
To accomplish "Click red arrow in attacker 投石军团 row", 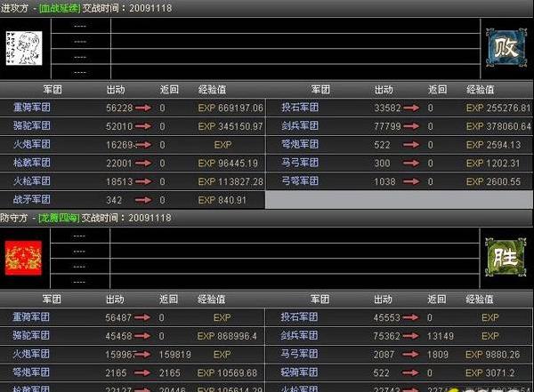I will pyautogui.click(x=409, y=108).
